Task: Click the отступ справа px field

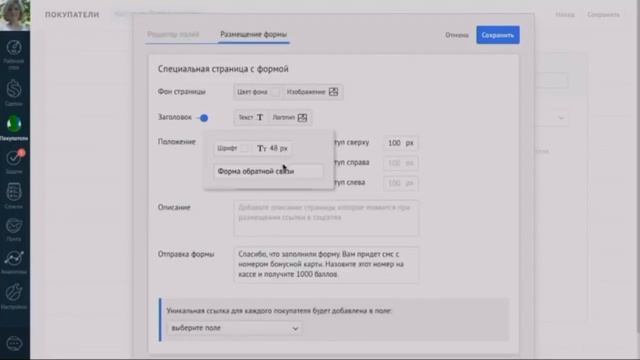Action: 400,163
